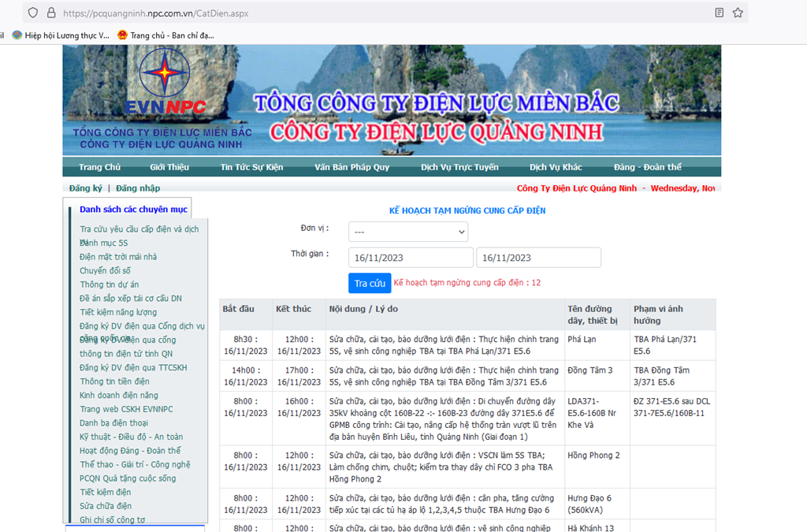Click the start date field 16/11/2023
The height and width of the screenshot is (532, 807).
[411, 257]
